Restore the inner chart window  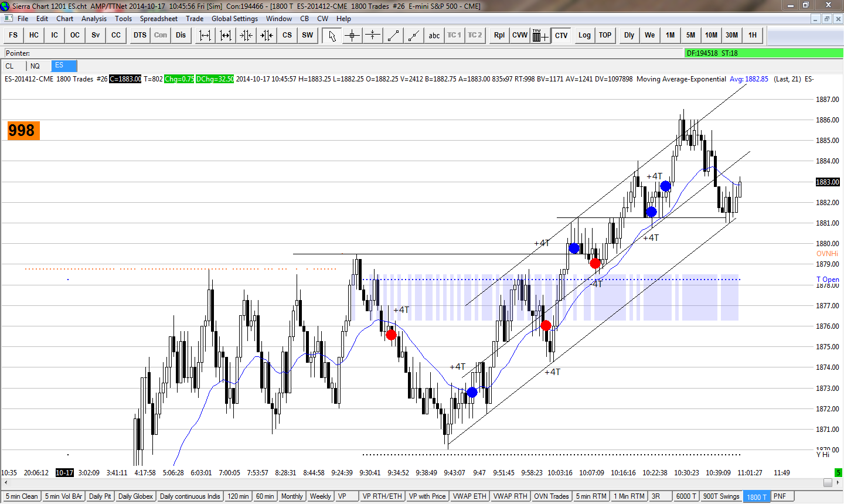pyautogui.click(x=827, y=19)
